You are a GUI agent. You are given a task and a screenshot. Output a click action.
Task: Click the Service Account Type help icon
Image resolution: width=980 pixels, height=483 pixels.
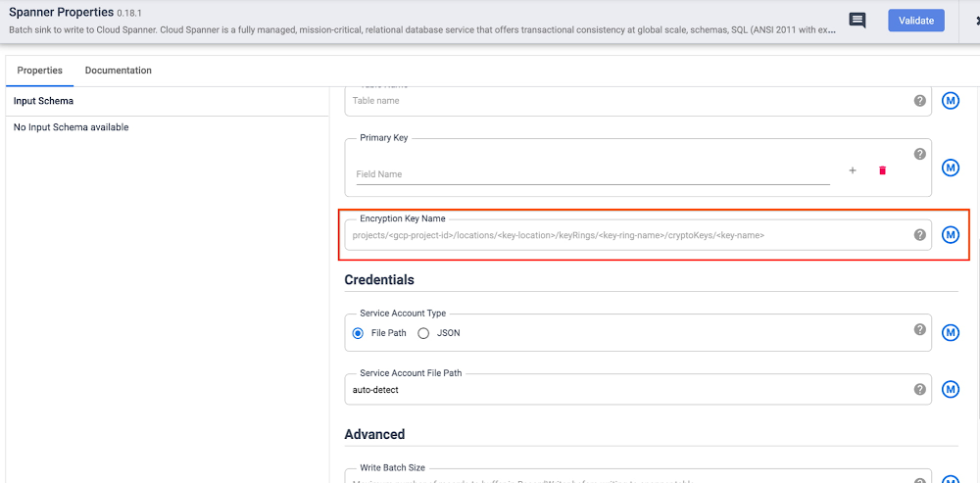click(x=919, y=330)
